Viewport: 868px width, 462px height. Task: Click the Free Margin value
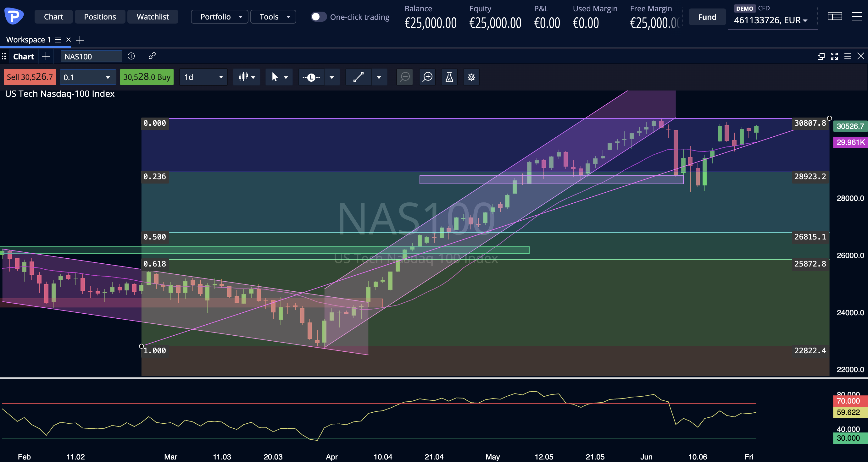(x=655, y=23)
